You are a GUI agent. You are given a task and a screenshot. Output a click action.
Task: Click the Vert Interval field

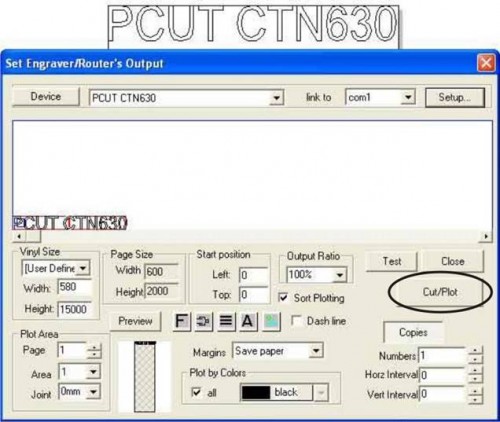pyautogui.click(x=443, y=394)
